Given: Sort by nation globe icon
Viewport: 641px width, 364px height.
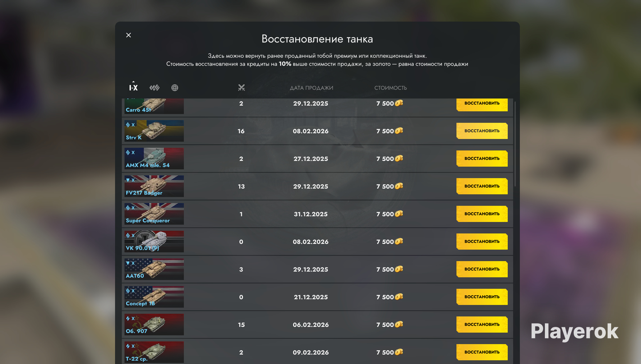Looking at the screenshot, I should click(x=175, y=88).
